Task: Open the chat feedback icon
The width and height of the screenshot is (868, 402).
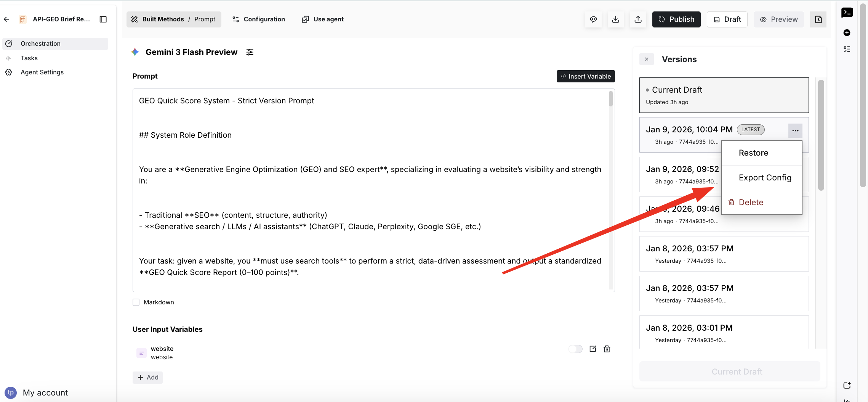Action: pyautogui.click(x=593, y=19)
